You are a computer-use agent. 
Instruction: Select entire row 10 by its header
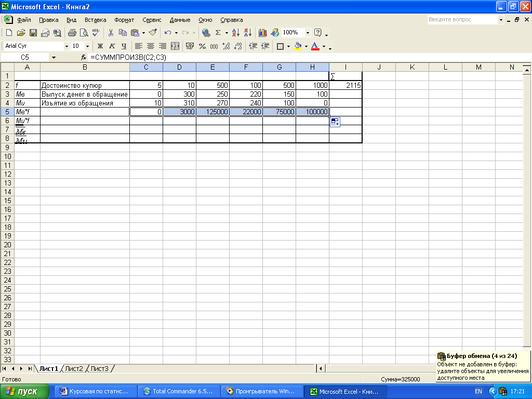point(7,156)
